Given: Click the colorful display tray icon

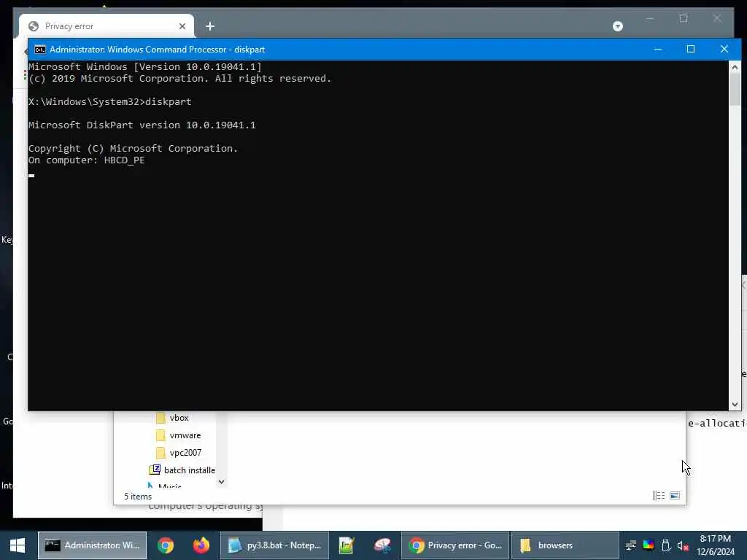Looking at the screenshot, I should click(x=649, y=545).
